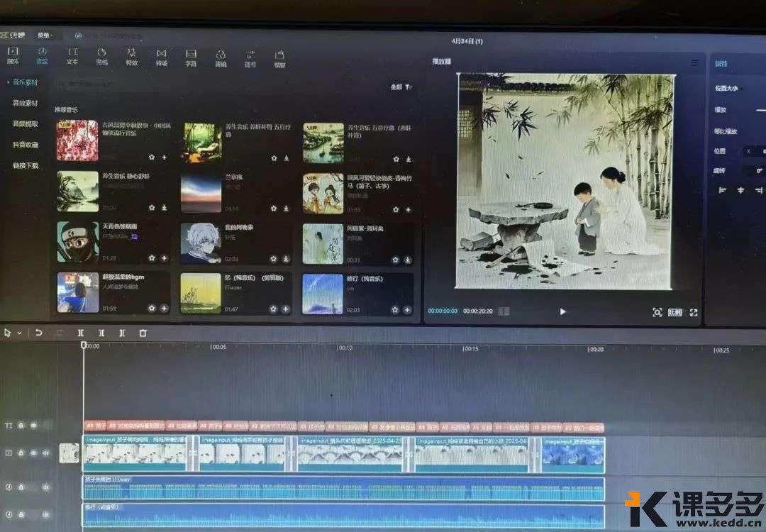Expand the selection tool dropdown arrow
766x532 pixels.
point(19,333)
